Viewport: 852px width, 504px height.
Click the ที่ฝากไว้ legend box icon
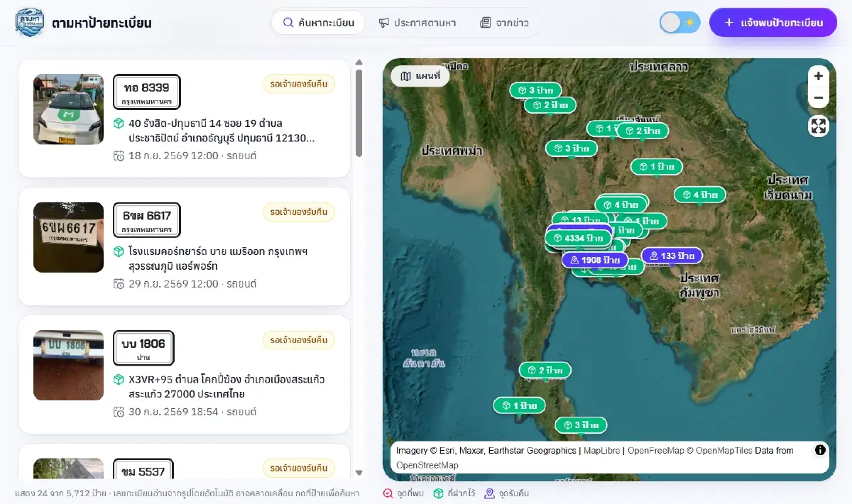click(439, 493)
